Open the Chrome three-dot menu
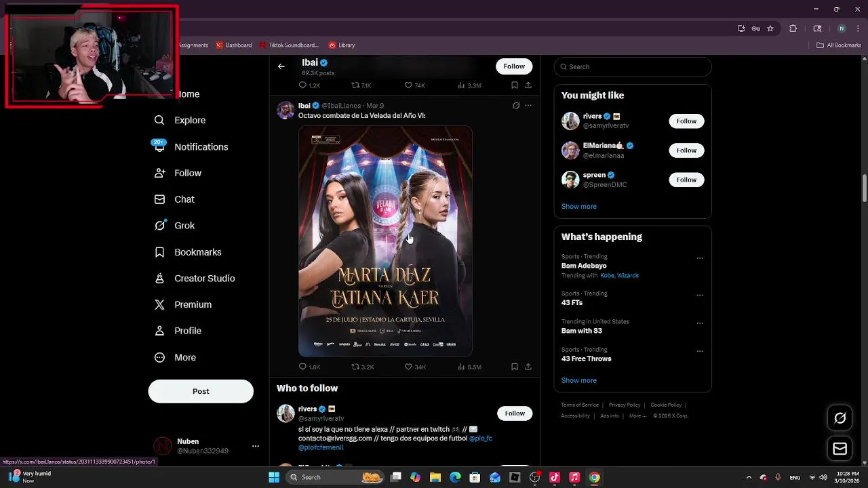This screenshot has height=488, width=868. coord(858,28)
